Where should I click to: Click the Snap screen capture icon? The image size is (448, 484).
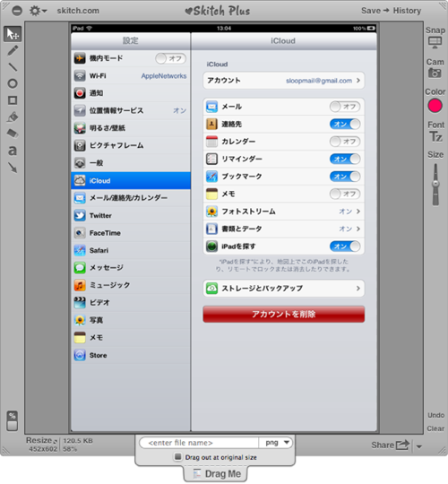pyautogui.click(x=435, y=42)
